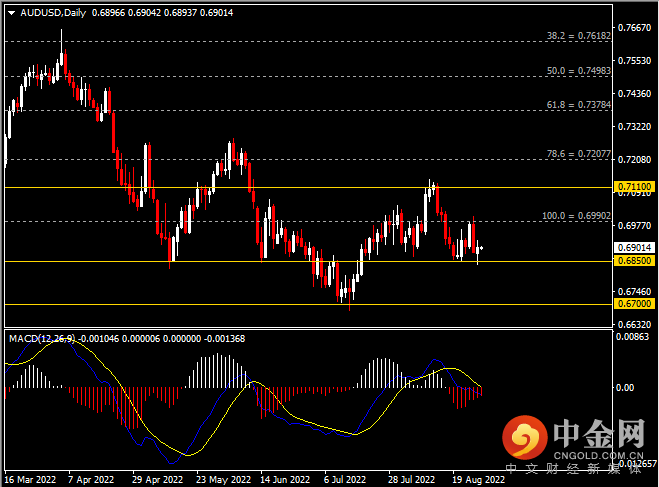659x487 pixels.
Task: Click the 16 Mar 2022 date label
Action: [x=30, y=478]
